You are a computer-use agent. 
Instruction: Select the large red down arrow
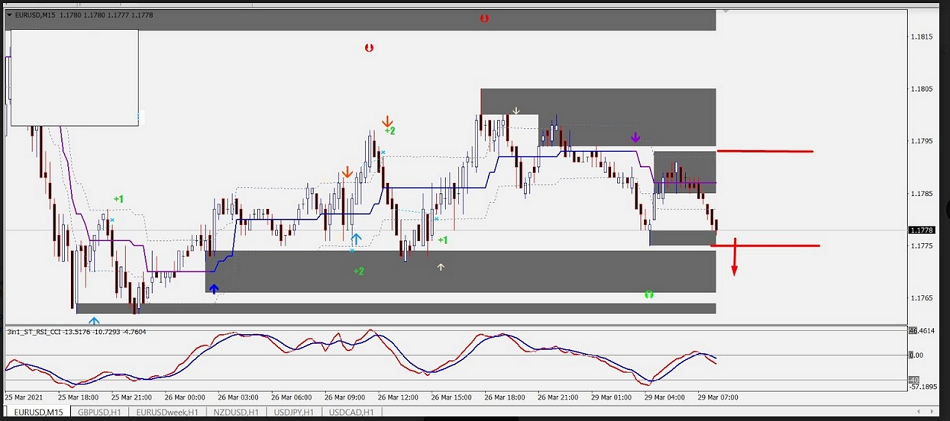click(735, 258)
